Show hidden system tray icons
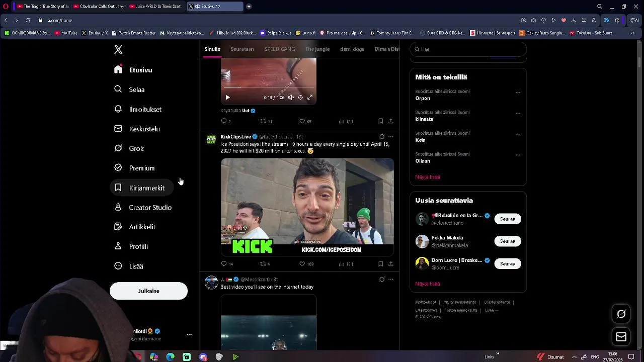644x362 pixels. point(574,357)
